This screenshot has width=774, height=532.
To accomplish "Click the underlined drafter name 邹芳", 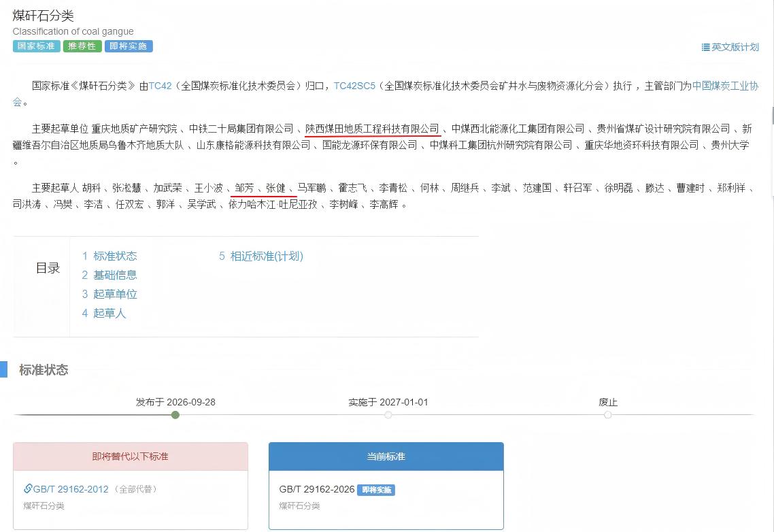I will [244, 188].
